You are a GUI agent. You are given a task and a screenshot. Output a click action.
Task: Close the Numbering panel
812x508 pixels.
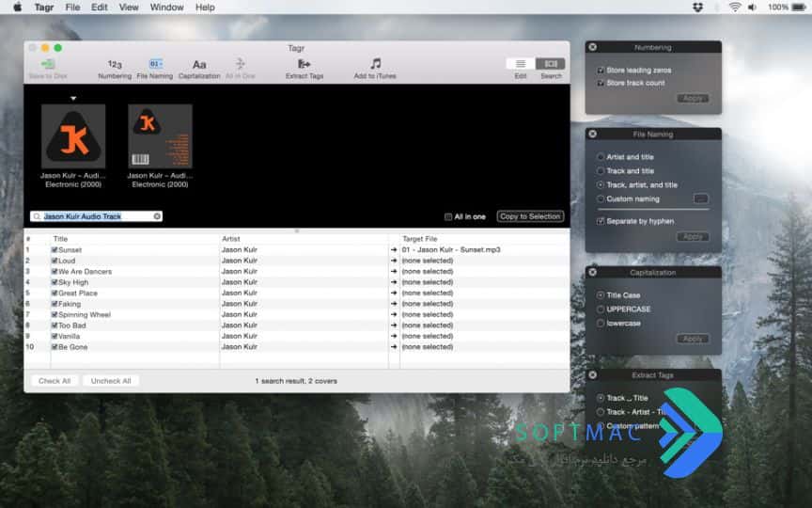(x=592, y=47)
